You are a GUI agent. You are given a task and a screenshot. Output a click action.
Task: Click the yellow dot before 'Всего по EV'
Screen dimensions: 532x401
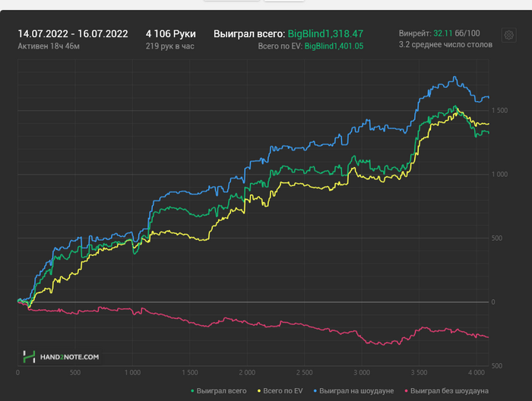[x=259, y=391]
